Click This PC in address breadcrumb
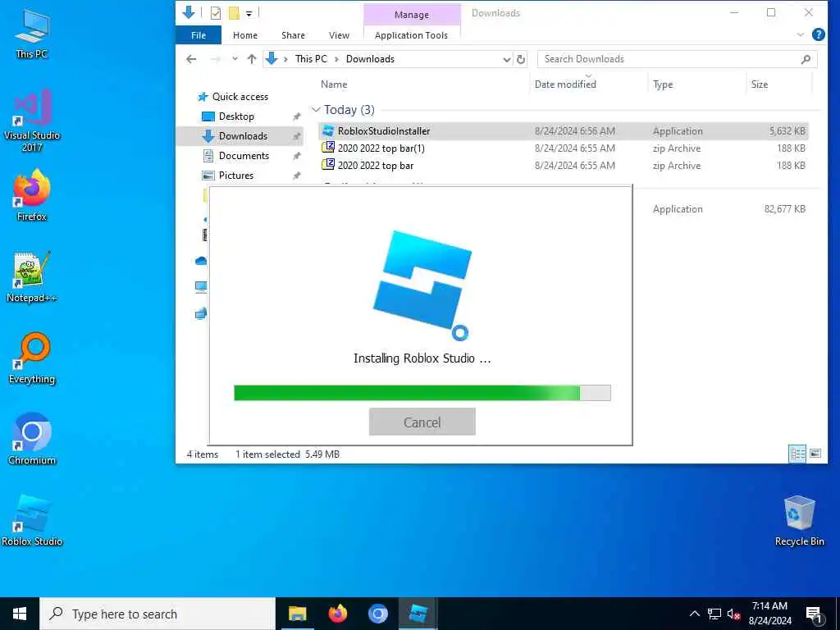The height and width of the screenshot is (630, 840). point(311,59)
